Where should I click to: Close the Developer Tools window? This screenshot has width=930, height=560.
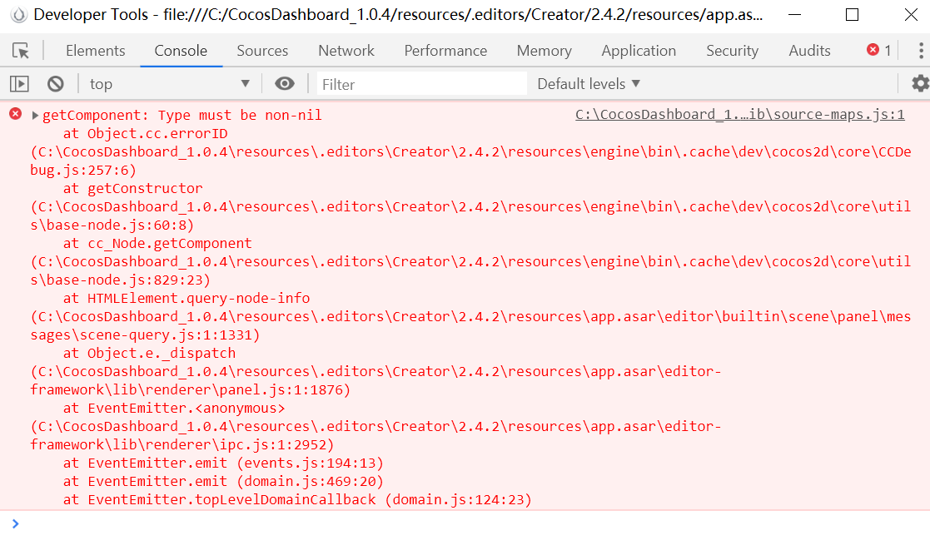pos(910,15)
